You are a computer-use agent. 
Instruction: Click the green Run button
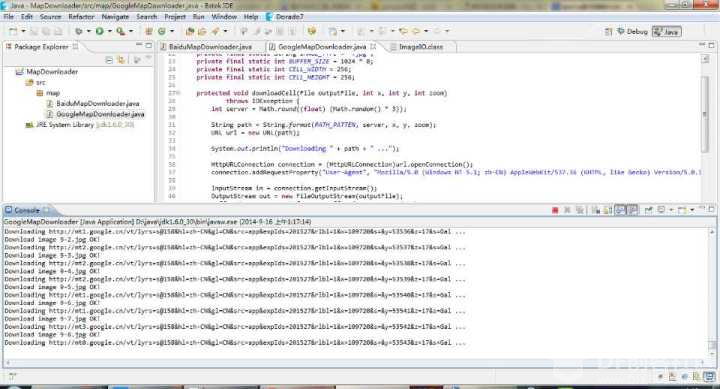click(x=100, y=31)
